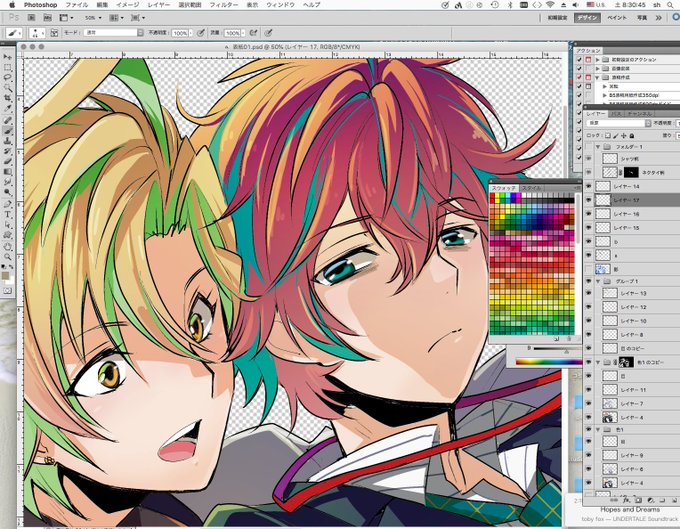This screenshot has height=529, width=680.
Task: Expand first action set in Actions panel
Action: [598, 59]
